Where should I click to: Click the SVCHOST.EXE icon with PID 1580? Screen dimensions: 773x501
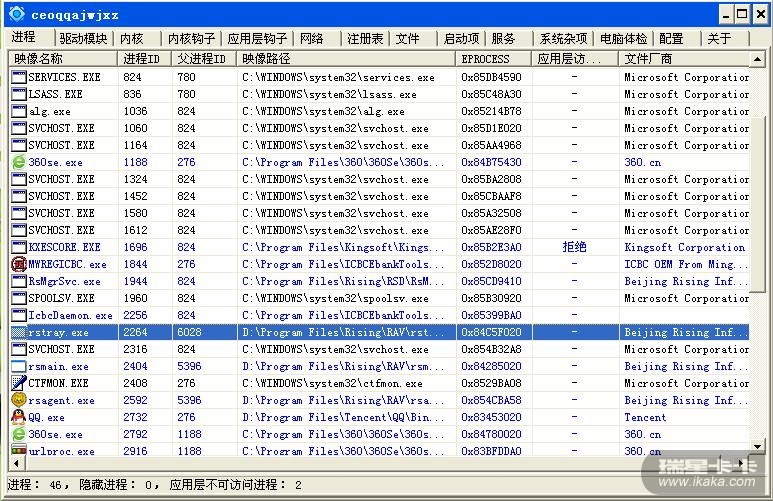coord(19,213)
